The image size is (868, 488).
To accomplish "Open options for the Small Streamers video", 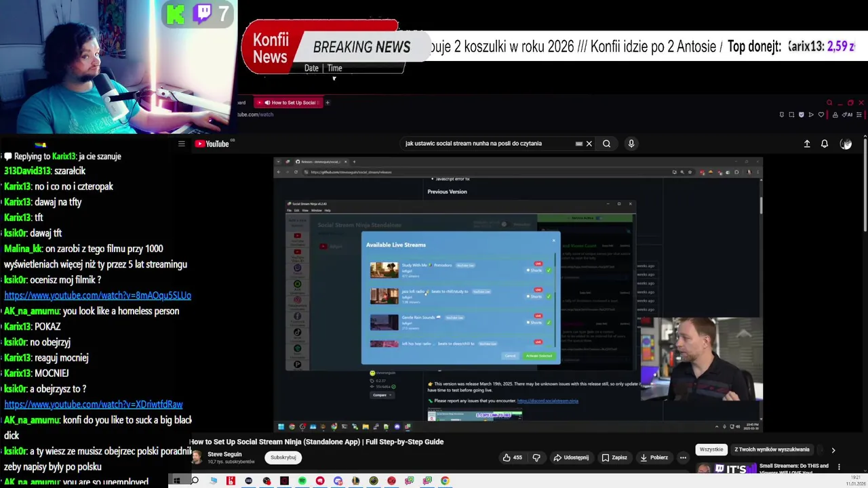I will point(839,467).
